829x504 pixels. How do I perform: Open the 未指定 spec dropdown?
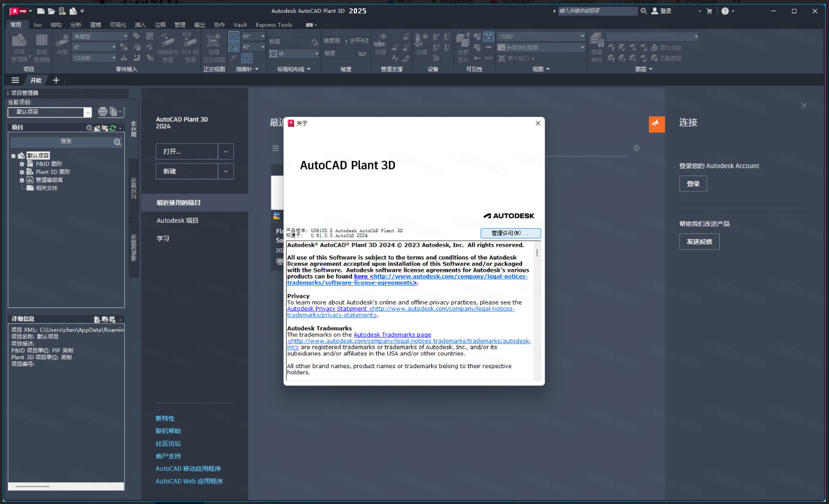point(100,36)
